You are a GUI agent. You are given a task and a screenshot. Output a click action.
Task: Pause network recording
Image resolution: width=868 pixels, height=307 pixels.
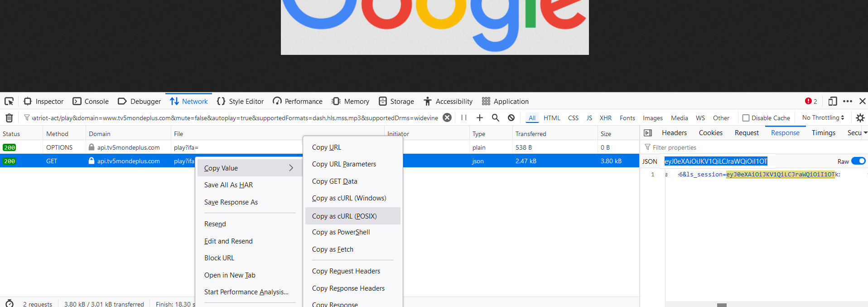pyautogui.click(x=464, y=117)
